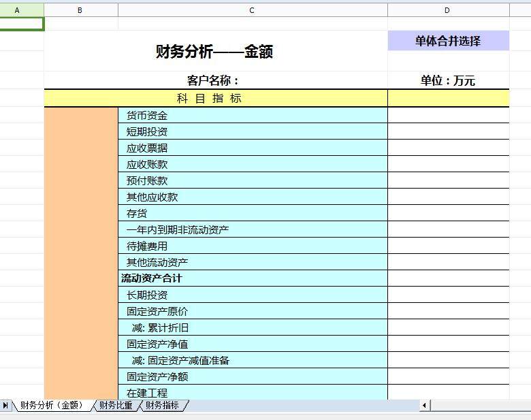The width and height of the screenshot is (531, 420).
Task: Click the orange merged cell in column B
Action: pos(80,252)
